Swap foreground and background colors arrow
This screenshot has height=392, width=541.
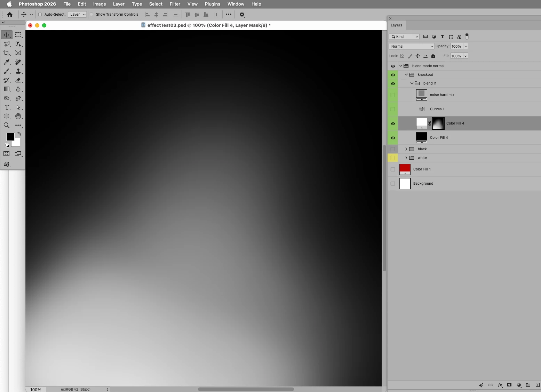pos(19,134)
